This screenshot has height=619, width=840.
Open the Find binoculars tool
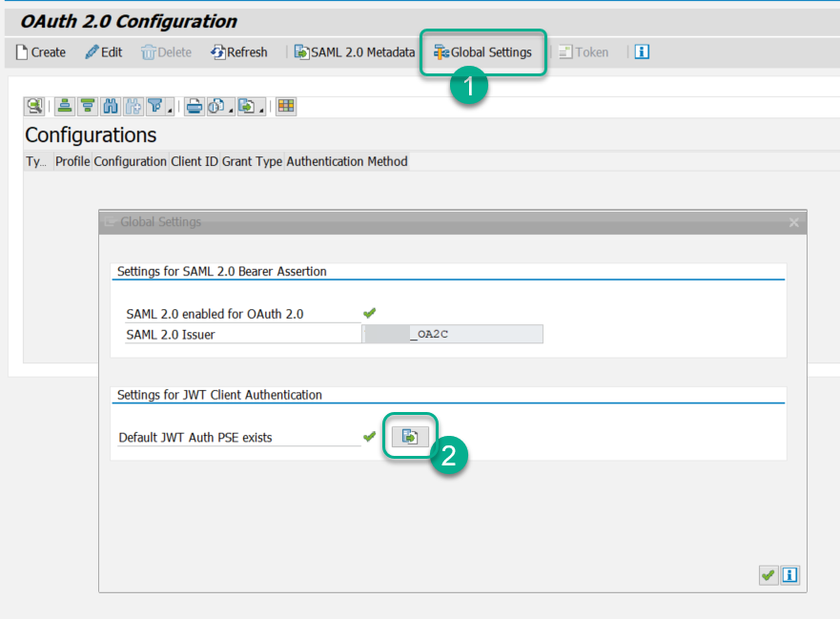pyautogui.click(x=110, y=106)
